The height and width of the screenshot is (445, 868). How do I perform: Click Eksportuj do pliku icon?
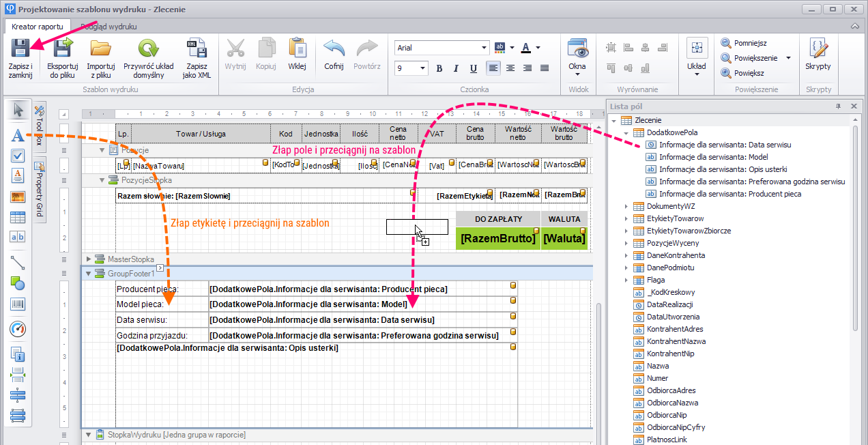(62, 49)
